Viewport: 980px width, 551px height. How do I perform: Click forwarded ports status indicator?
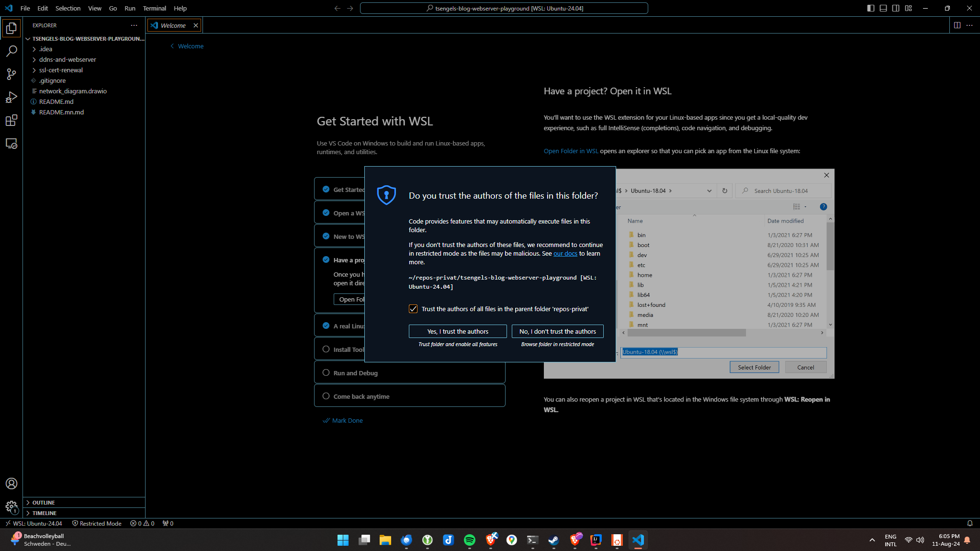pos(168,523)
